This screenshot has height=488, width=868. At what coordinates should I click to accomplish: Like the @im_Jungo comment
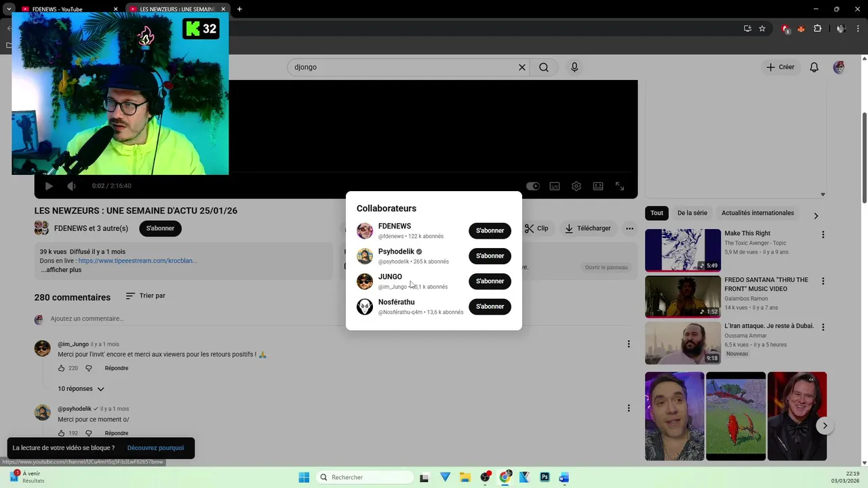click(x=61, y=368)
